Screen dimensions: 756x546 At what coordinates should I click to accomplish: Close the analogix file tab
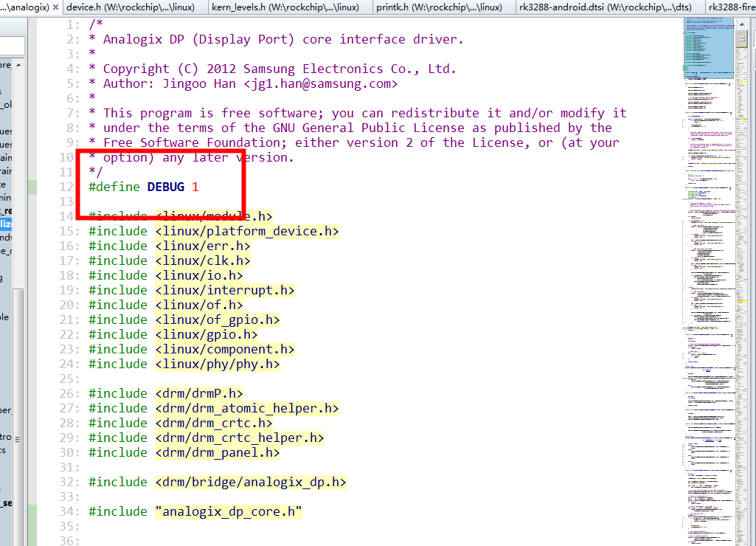click(x=56, y=7)
